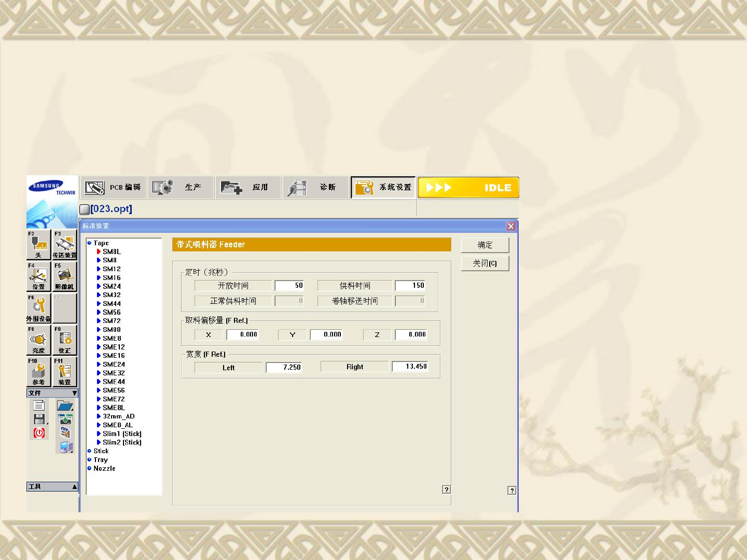Select SM8L in the Tape list
747x560 pixels.
point(112,251)
